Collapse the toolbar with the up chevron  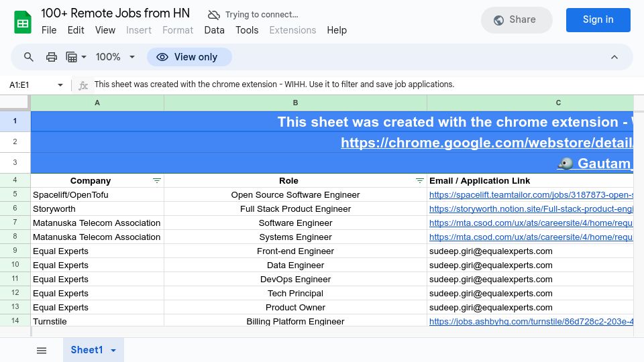(x=614, y=56)
